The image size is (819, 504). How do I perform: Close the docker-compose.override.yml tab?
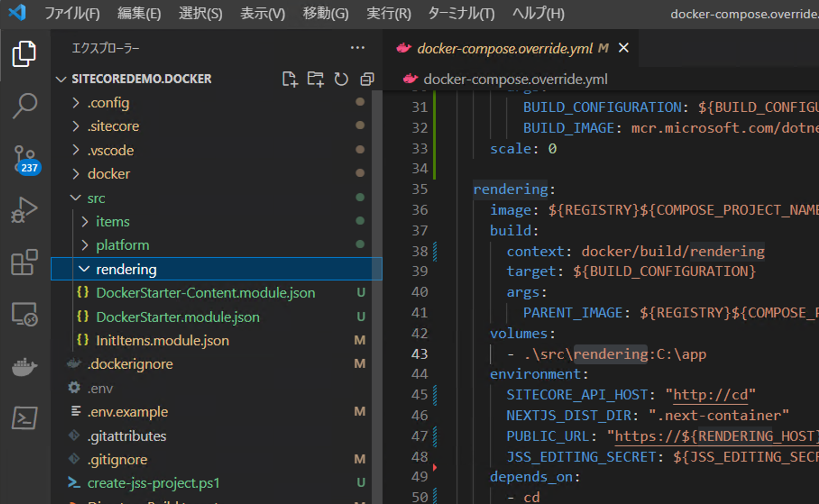[x=624, y=48]
